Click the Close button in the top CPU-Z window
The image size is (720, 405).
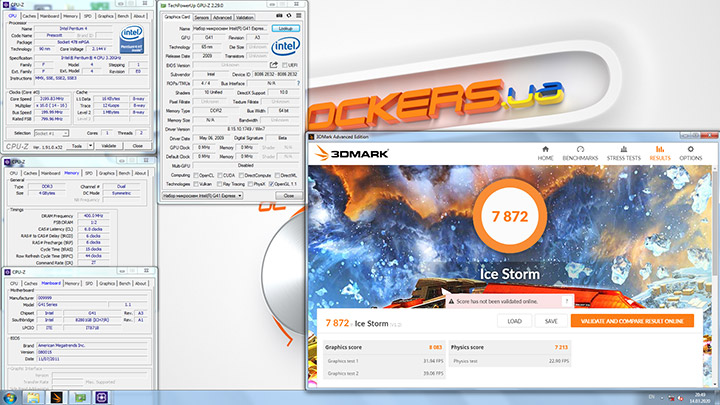[x=137, y=146]
